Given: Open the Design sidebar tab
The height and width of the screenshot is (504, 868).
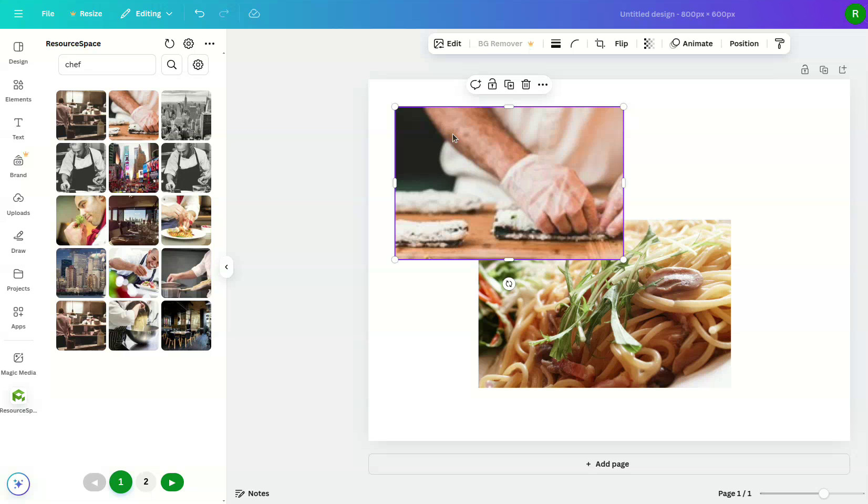Looking at the screenshot, I should [18, 53].
